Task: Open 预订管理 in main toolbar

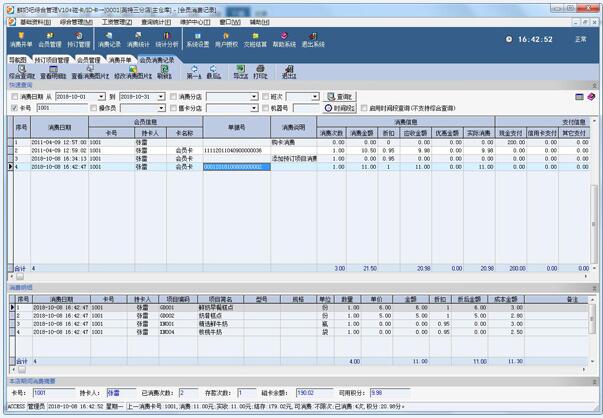Action: [78, 40]
